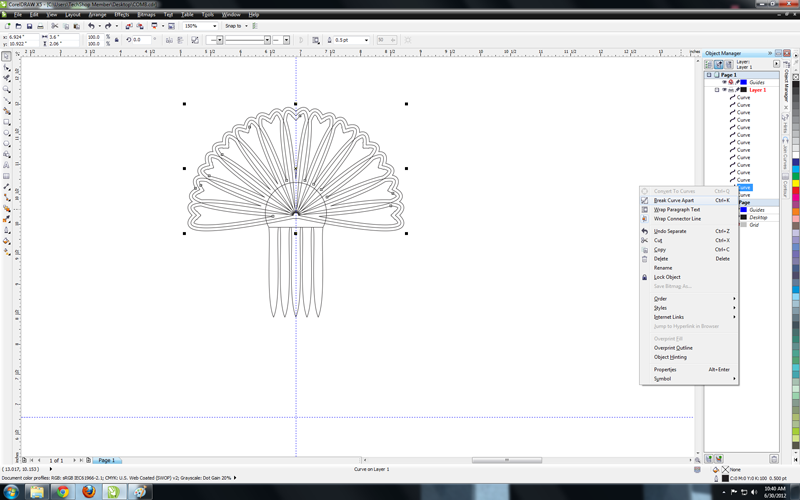Pick the yellow swatch in color palette
The image size is (800, 500).
[x=795, y=183]
